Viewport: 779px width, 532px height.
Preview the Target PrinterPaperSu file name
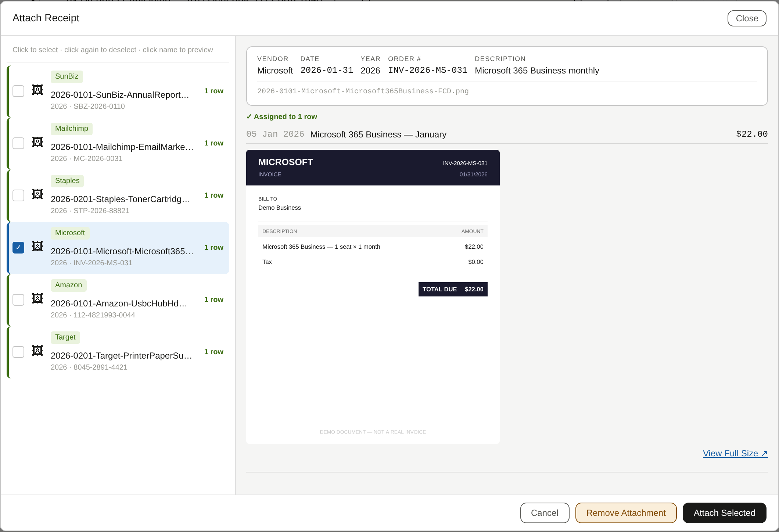[x=121, y=356]
